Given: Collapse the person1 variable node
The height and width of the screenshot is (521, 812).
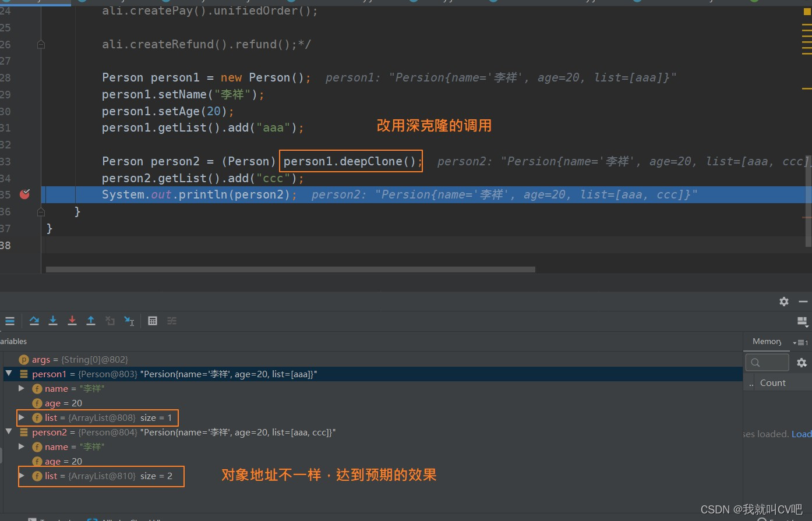Looking at the screenshot, I should click(9, 374).
